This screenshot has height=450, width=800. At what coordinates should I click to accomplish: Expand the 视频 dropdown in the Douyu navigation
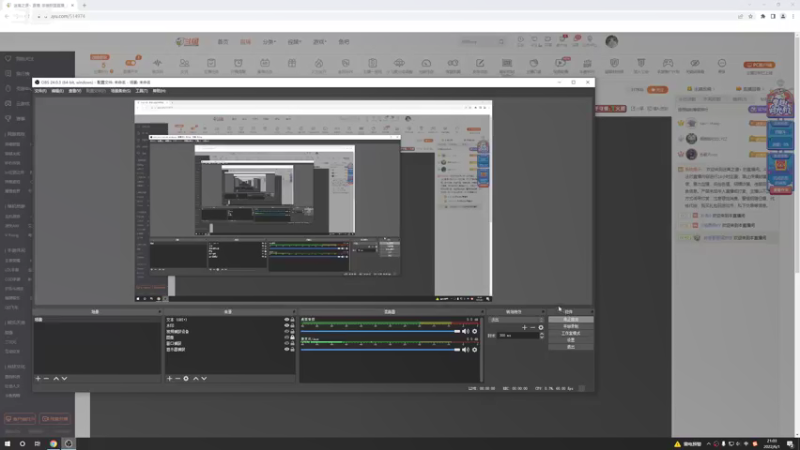tap(294, 42)
